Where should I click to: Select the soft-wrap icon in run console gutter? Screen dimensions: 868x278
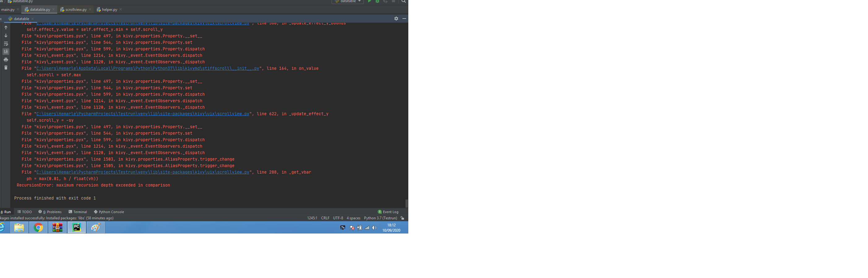(x=6, y=44)
